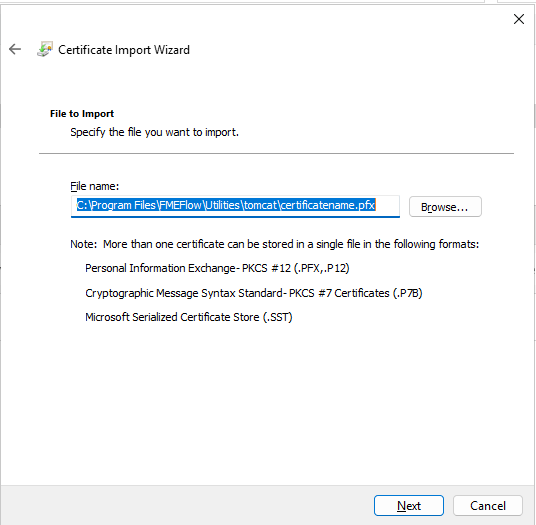Click 'Specify the file you want to import' text
This screenshot has width=536, height=525.
[x=154, y=132]
